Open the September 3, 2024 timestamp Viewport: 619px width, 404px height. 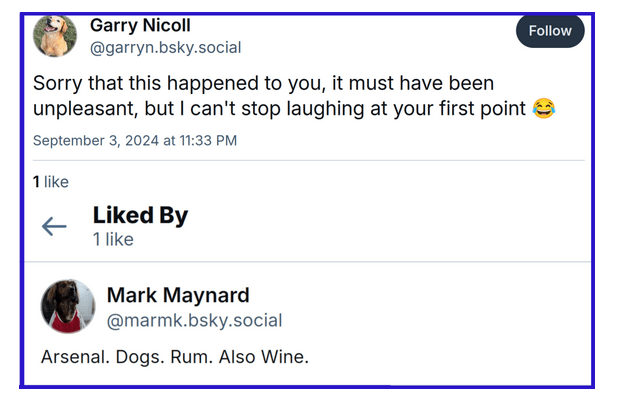coord(135,141)
